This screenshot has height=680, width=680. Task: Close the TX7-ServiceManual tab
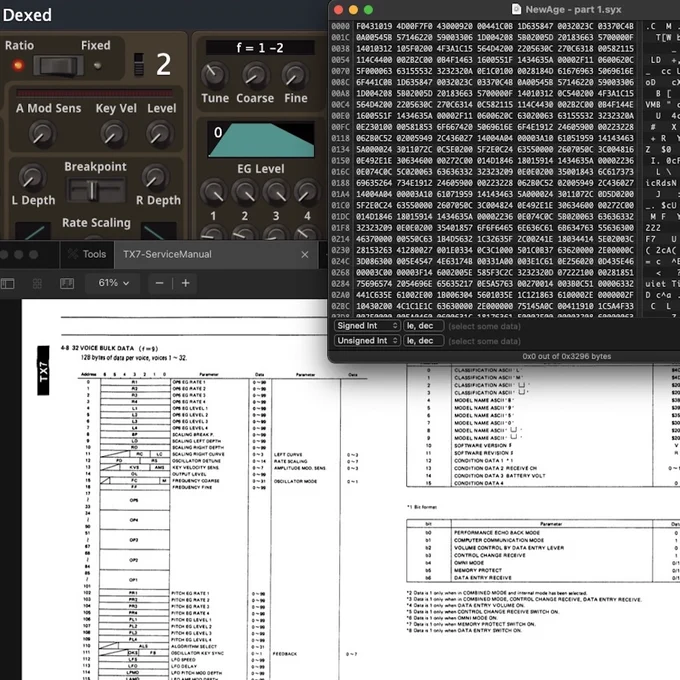pyautogui.click(x=305, y=255)
